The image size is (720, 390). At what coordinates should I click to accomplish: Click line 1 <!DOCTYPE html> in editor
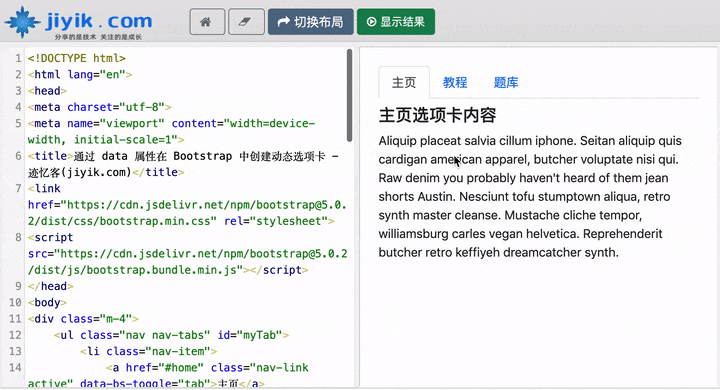(x=77, y=58)
